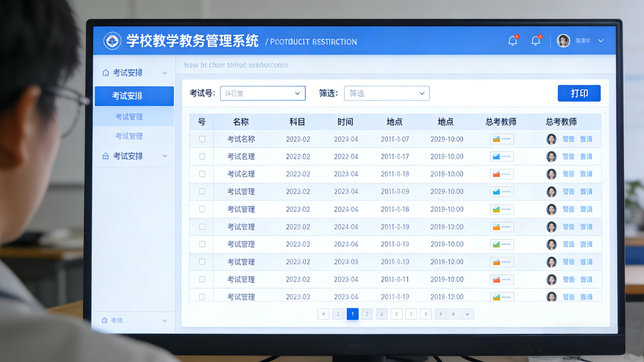Open the second notification bell beside the avatar
The width and height of the screenshot is (644, 362).
click(535, 41)
